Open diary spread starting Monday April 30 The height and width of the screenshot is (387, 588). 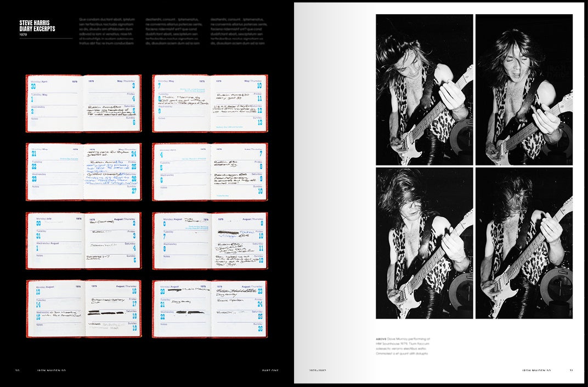[x=83, y=104]
